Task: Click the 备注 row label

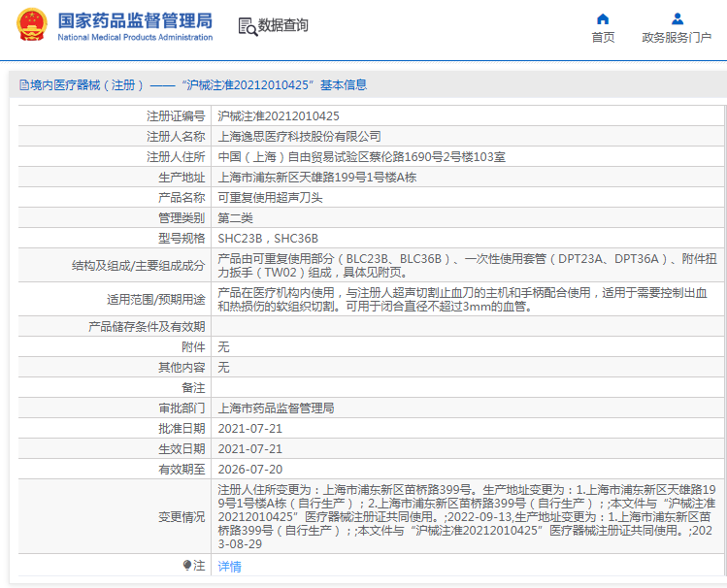Action: (x=193, y=387)
